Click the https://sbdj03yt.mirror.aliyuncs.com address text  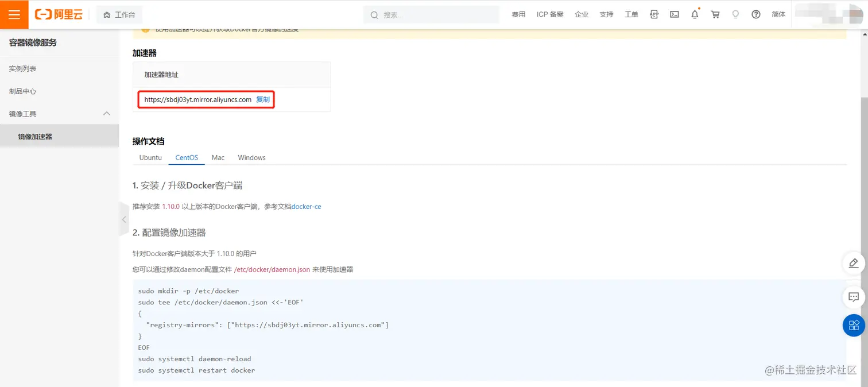[x=197, y=99]
